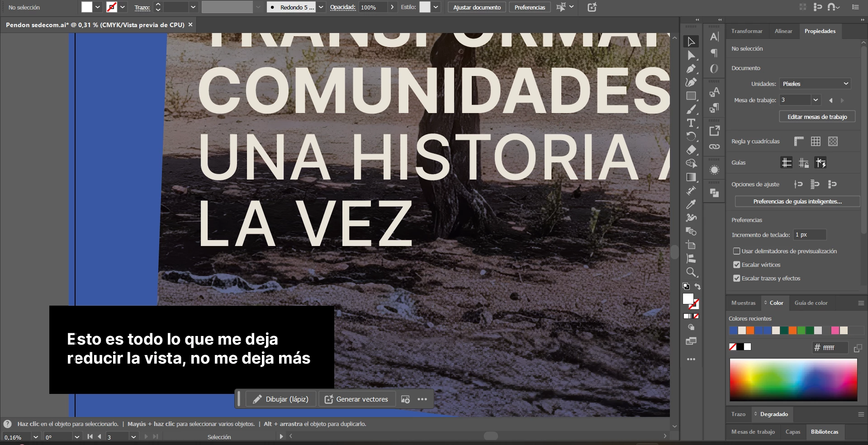Select the Curvature tool

tap(691, 82)
